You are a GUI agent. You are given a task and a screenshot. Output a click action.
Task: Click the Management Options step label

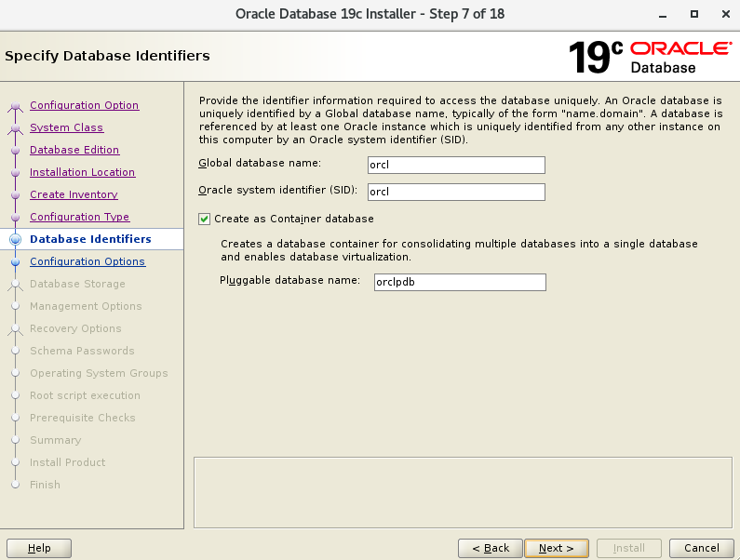(86, 306)
